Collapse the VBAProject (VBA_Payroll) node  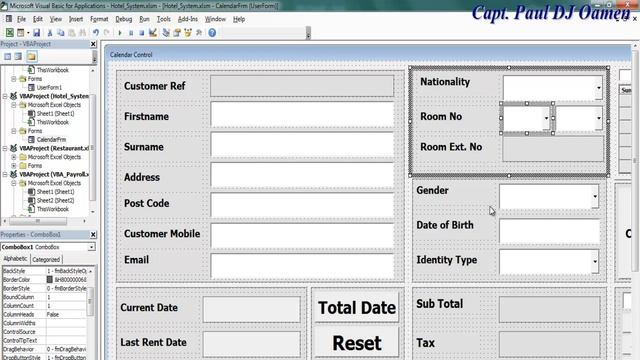tap(5, 175)
